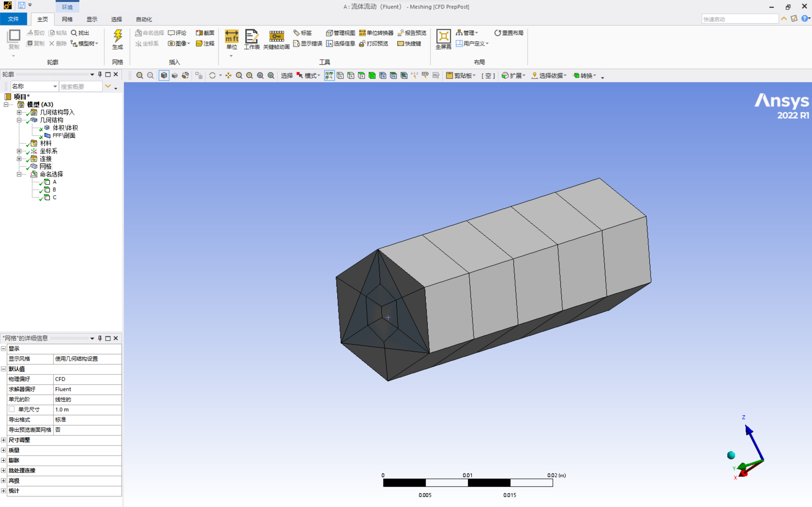The image size is (812, 507).
Task: Select the Node selection filter icon
Action: [383, 75]
